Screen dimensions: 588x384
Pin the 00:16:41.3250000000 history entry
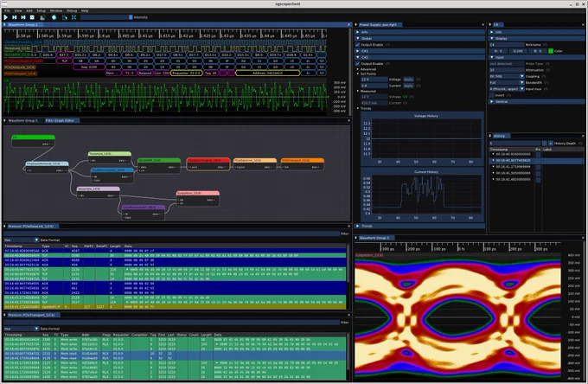click(538, 173)
